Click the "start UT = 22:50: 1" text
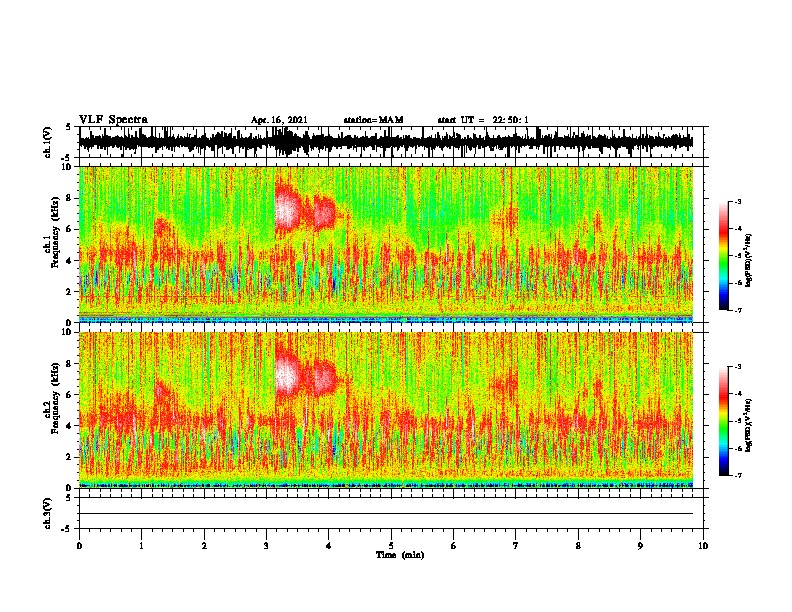 coord(483,120)
